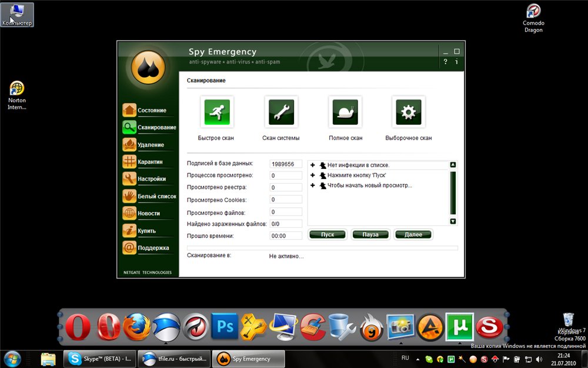Launch uTorrent from the dock
Image resolution: width=588 pixels, height=368 pixels.
tap(459, 327)
